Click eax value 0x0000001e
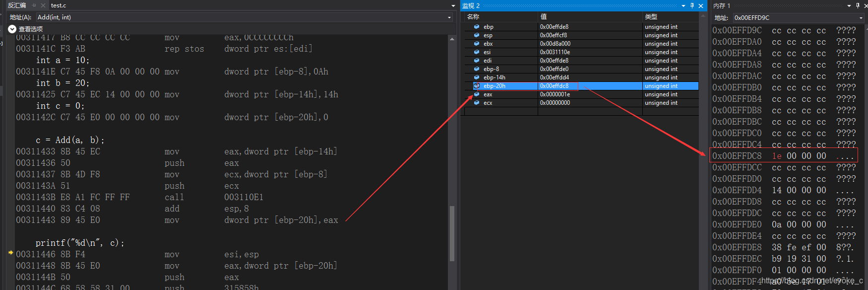 (x=555, y=94)
